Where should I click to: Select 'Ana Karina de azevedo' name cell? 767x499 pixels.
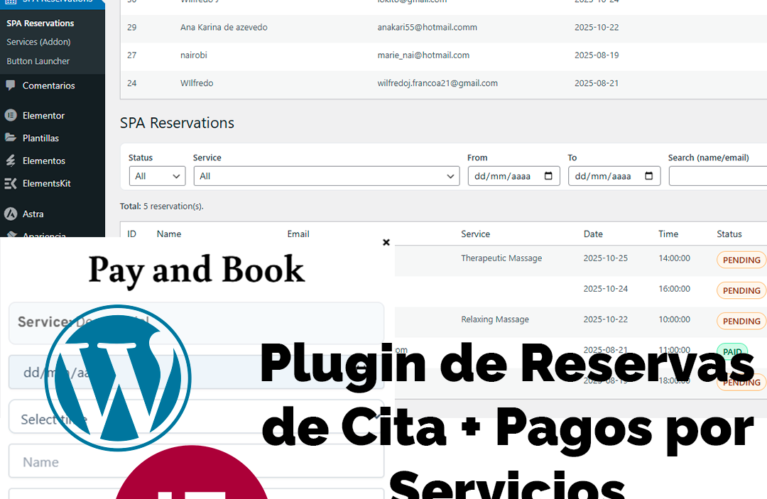(x=224, y=27)
